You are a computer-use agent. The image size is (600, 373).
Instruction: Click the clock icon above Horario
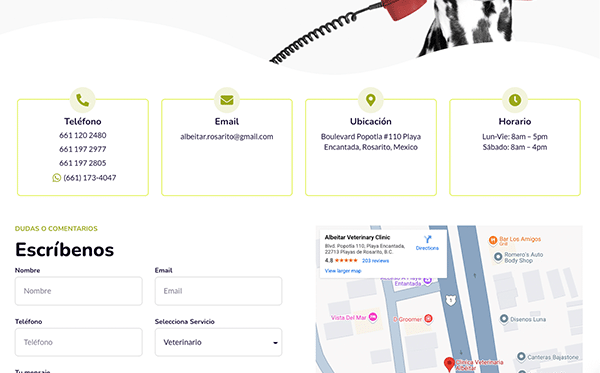[x=515, y=100]
